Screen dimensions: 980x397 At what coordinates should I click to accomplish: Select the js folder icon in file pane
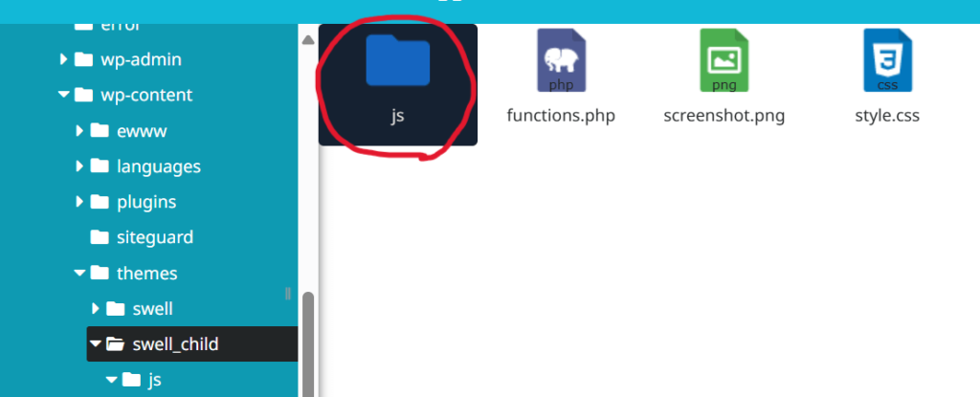(397, 60)
